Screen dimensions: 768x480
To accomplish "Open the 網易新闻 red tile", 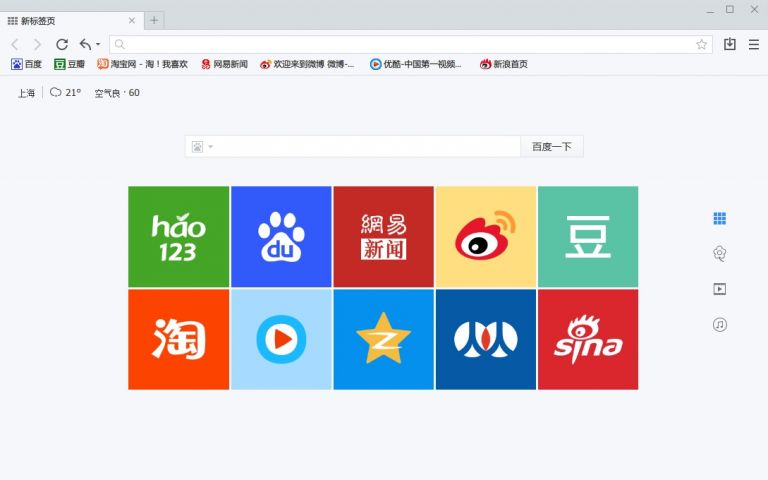I will coord(384,237).
